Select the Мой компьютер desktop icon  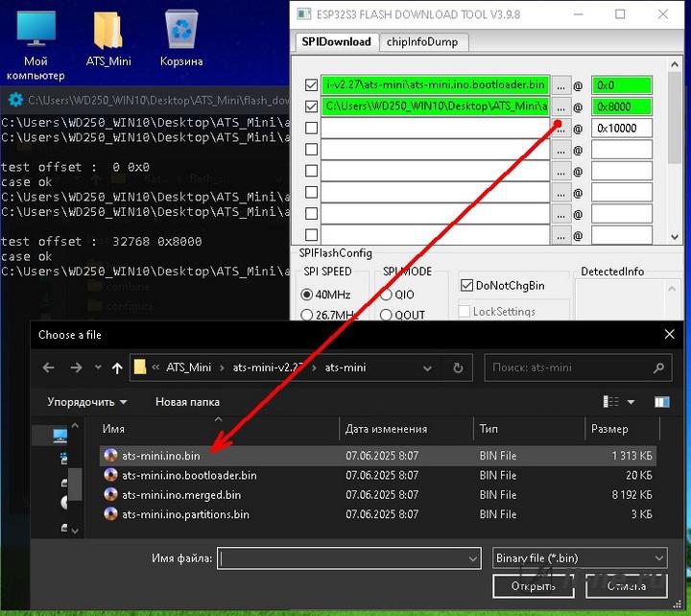[x=36, y=46]
